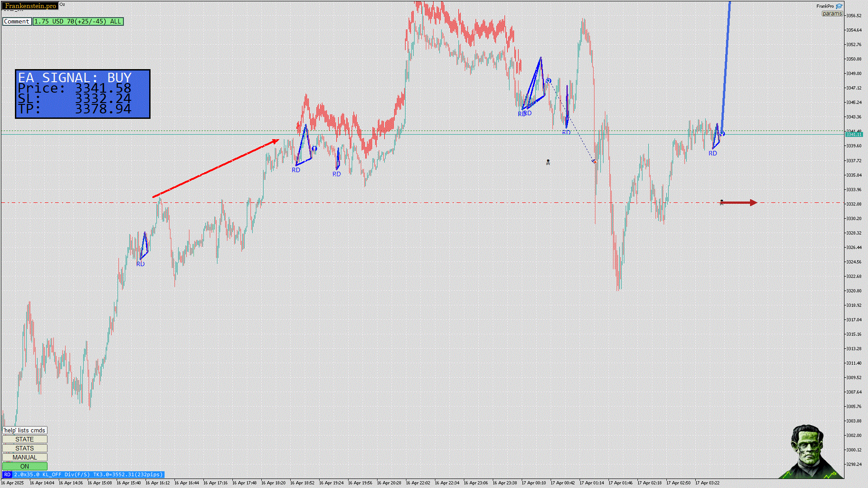Click the blue RD badge in status bar
868x488 pixels.
[x=7, y=474]
